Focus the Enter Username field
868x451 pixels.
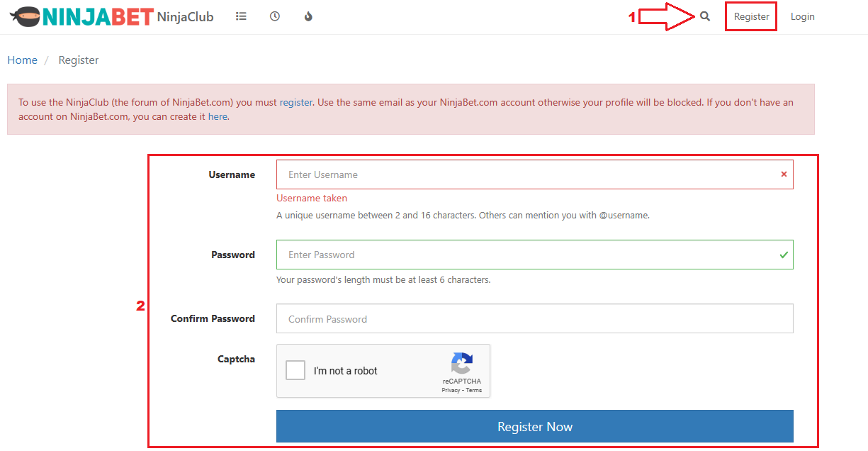click(x=535, y=174)
